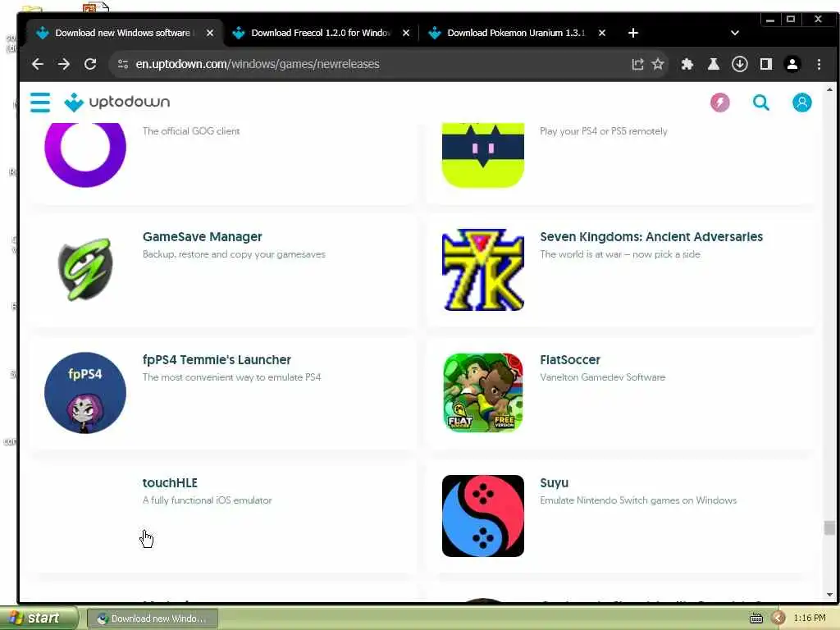Switch to Download Freecol 1.2.0 tab
Viewport: 840px width, 630px height.
[321, 33]
